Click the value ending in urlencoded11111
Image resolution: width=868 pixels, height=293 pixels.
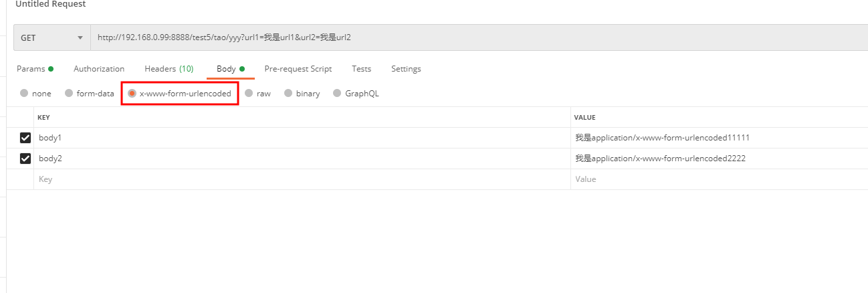(662, 138)
